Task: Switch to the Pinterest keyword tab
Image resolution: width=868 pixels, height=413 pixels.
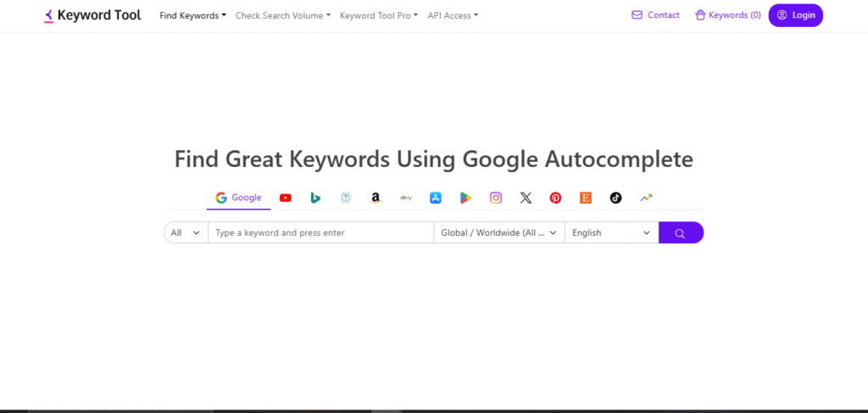Action: point(556,198)
